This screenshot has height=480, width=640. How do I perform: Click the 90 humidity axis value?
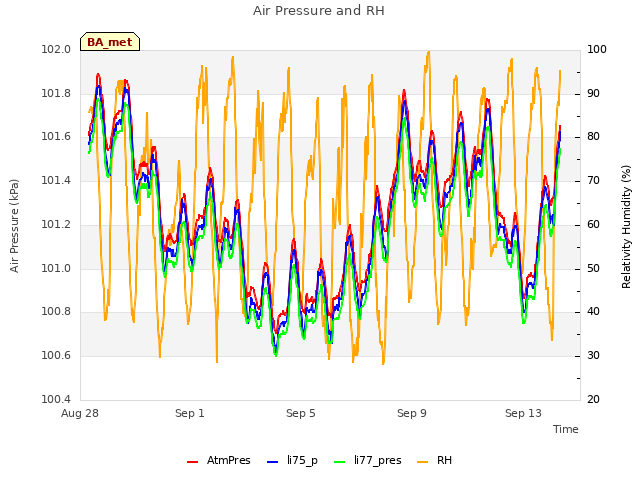click(593, 93)
